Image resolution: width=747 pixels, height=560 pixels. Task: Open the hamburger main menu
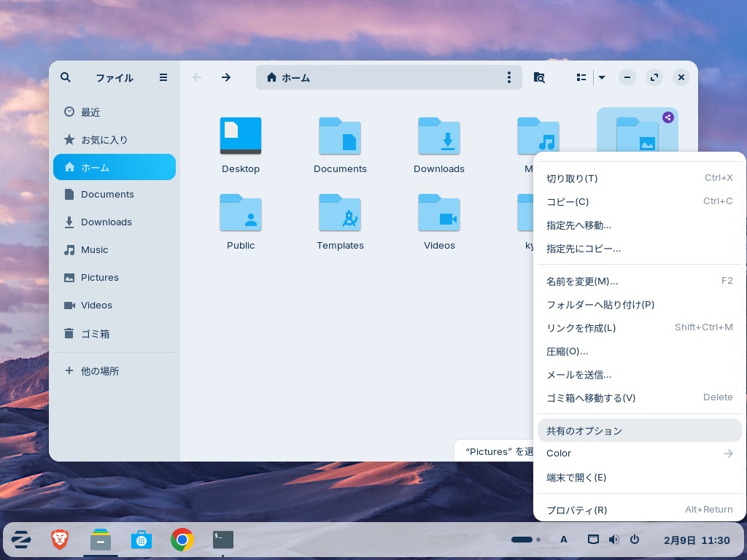[163, 77]
